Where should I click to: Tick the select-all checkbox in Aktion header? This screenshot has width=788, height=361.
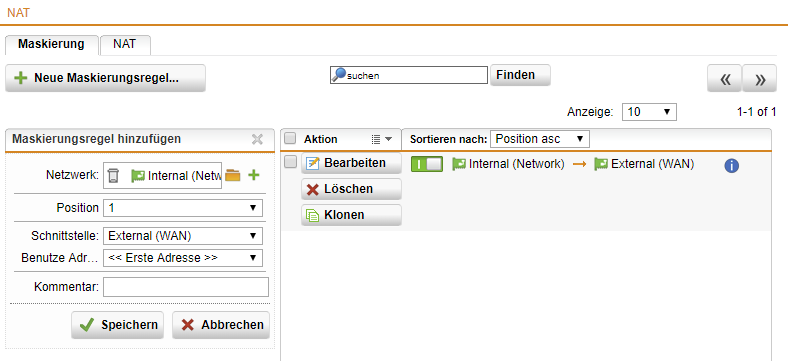click(x=289, y=138)
